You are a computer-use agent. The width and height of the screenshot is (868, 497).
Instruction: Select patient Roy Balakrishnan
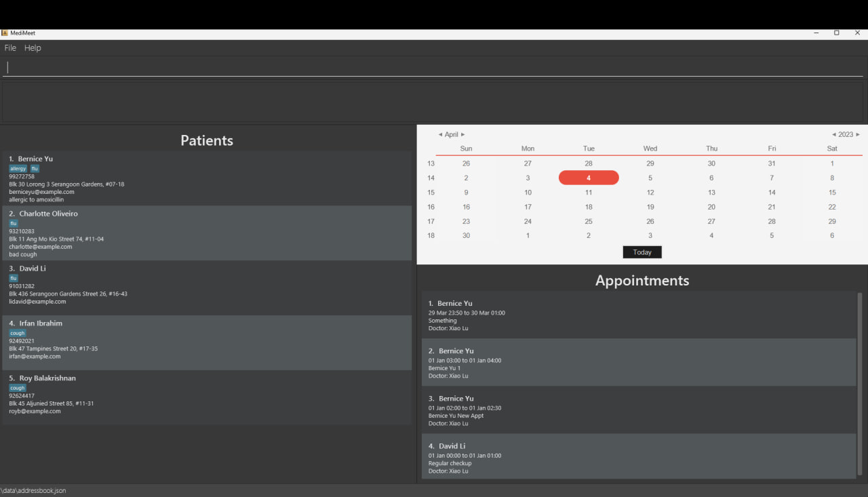pyautogui.click(x=207, y=397)
